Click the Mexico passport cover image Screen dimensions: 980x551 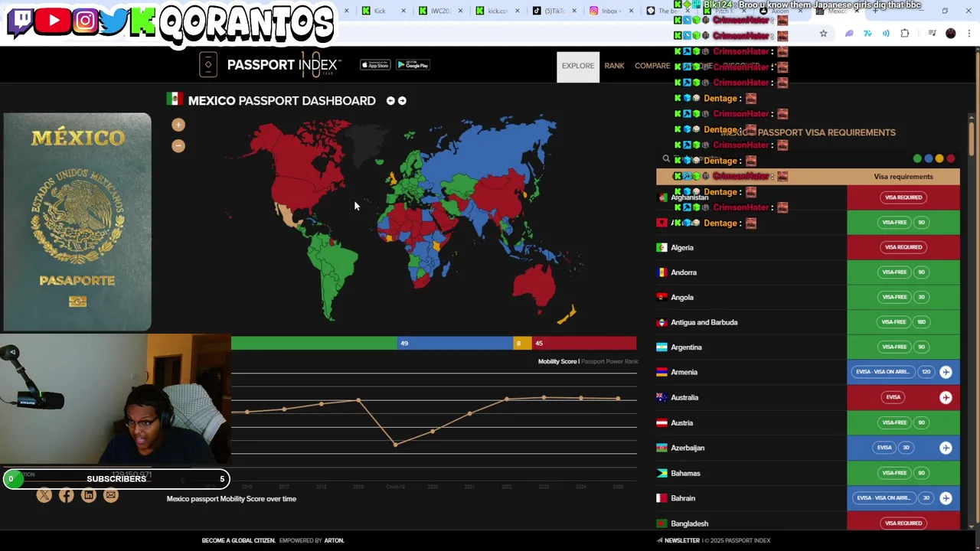(x=77, y=222)
